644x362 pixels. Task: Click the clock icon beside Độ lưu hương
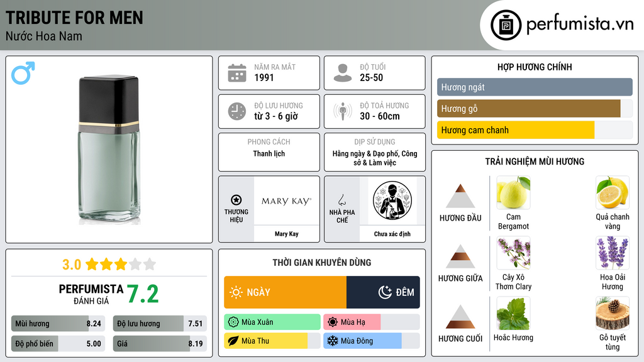tap(237, 111)
